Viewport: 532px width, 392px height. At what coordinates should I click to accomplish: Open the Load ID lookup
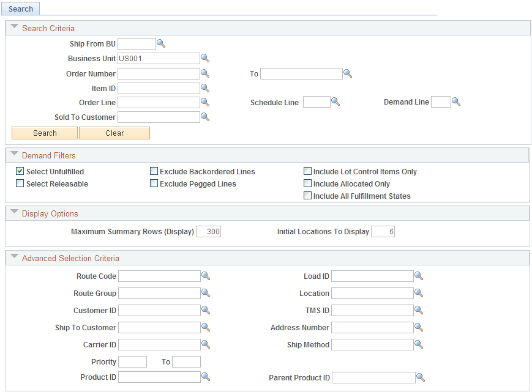point(419,275)
